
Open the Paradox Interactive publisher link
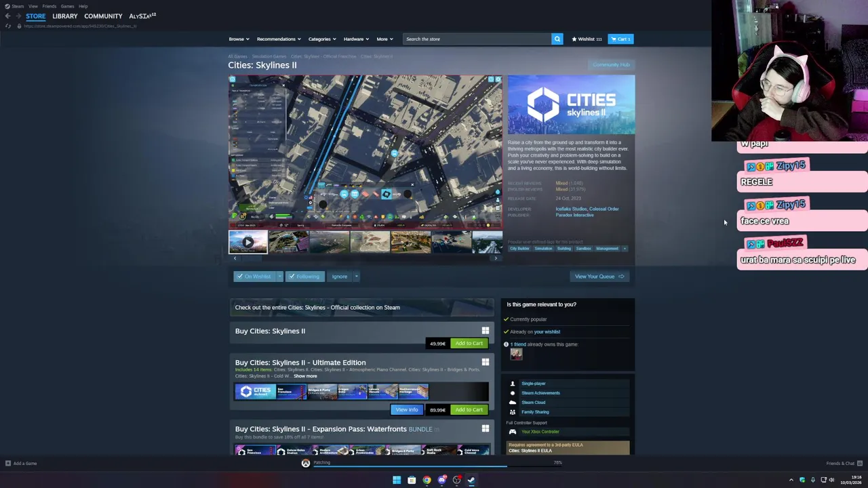[x=574, y=216]
